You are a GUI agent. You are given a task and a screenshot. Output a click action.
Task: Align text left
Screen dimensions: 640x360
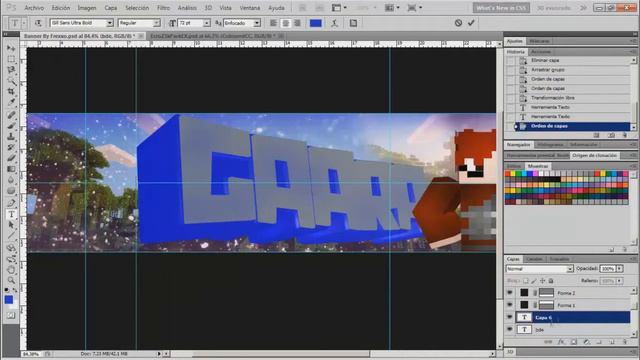(x=273, y=23)
